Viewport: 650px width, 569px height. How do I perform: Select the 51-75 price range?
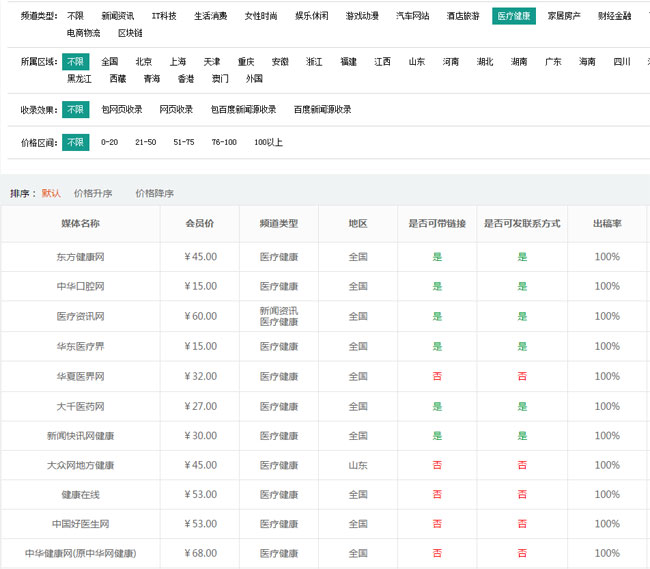[x=183, y=142]
